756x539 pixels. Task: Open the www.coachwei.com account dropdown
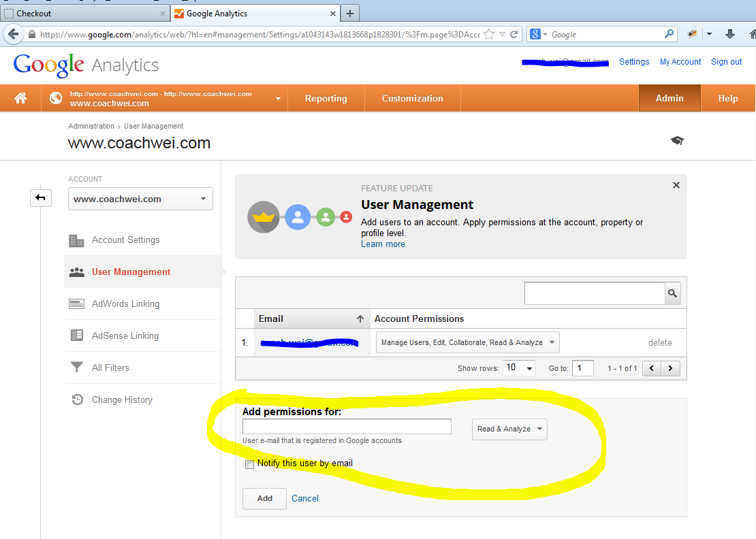click(140, 199)
